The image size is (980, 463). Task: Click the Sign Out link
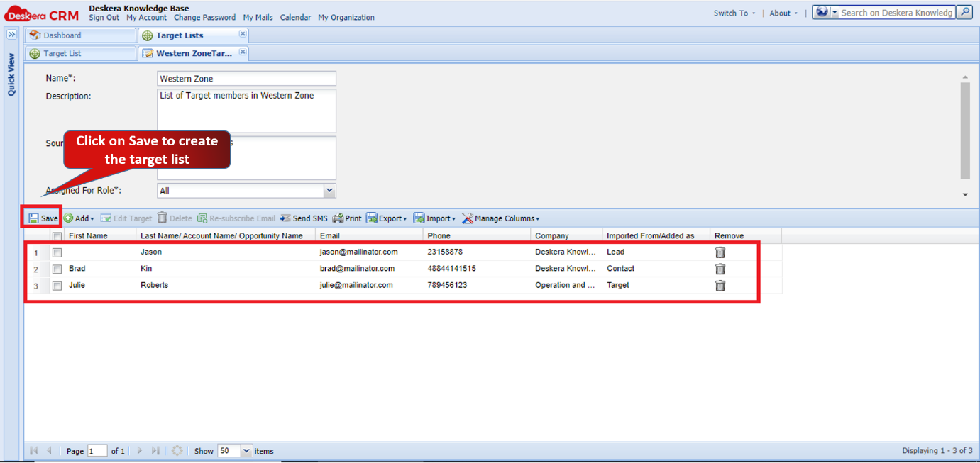[104, 18]
